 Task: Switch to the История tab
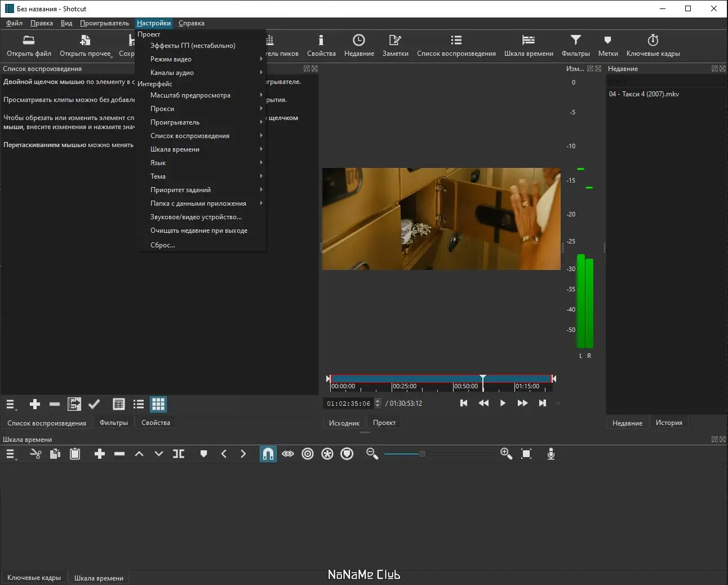click(669, 423)
